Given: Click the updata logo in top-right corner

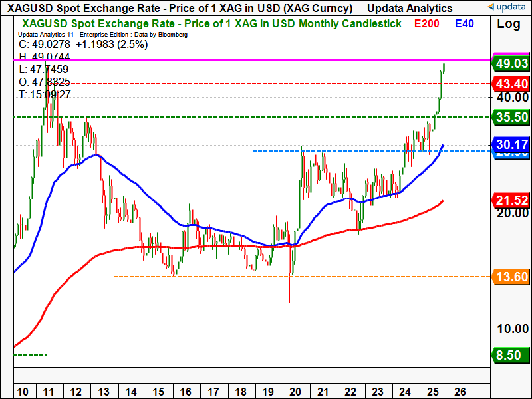Looking at the screenshot, I should (507, 8).
